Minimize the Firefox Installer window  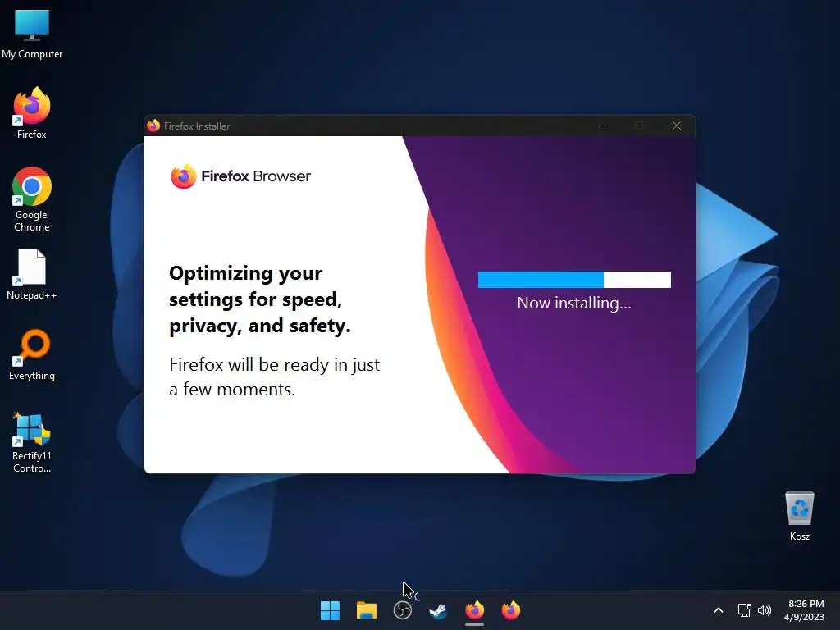pyautogui.click(x=602, y=126)
